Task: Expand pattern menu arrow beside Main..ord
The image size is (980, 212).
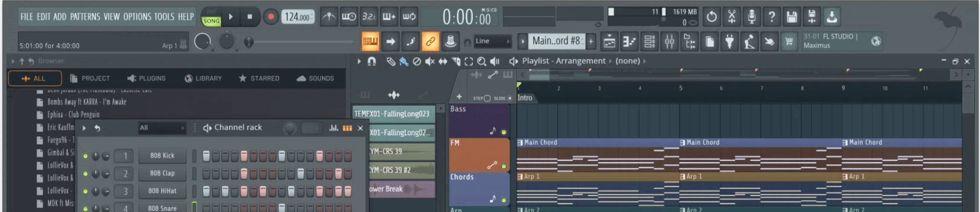Action: pos(522,41)
